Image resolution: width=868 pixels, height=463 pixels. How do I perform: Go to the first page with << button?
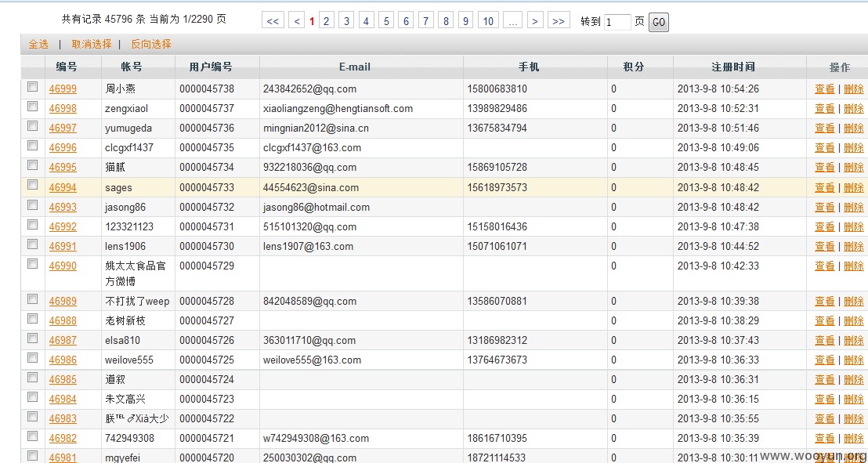pos(273,21)
